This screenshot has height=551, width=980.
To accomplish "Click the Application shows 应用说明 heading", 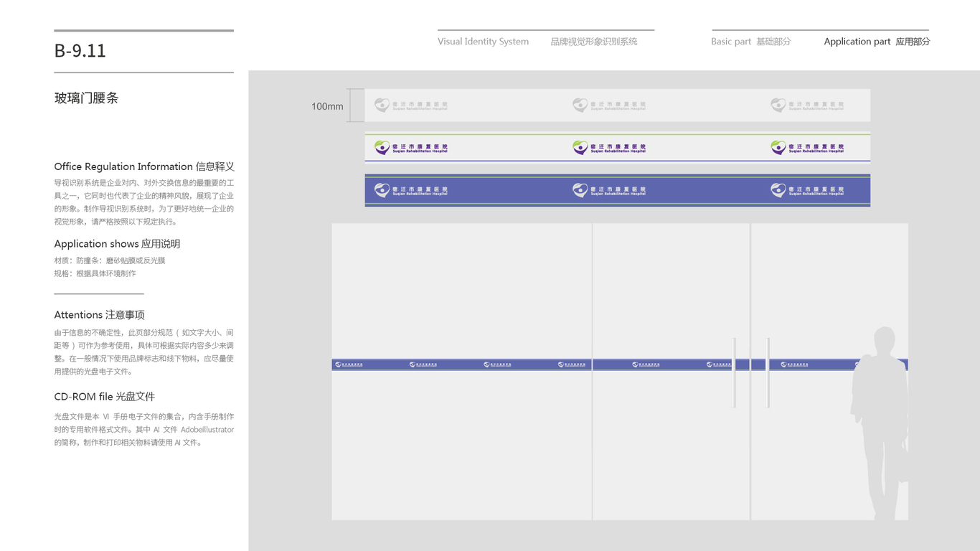I will (x=117, y=244).
